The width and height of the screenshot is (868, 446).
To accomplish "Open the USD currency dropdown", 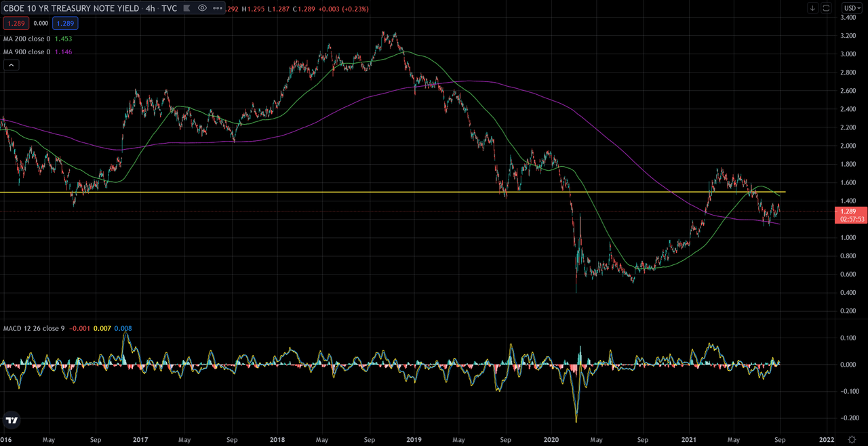I will [x=852, y=8].
